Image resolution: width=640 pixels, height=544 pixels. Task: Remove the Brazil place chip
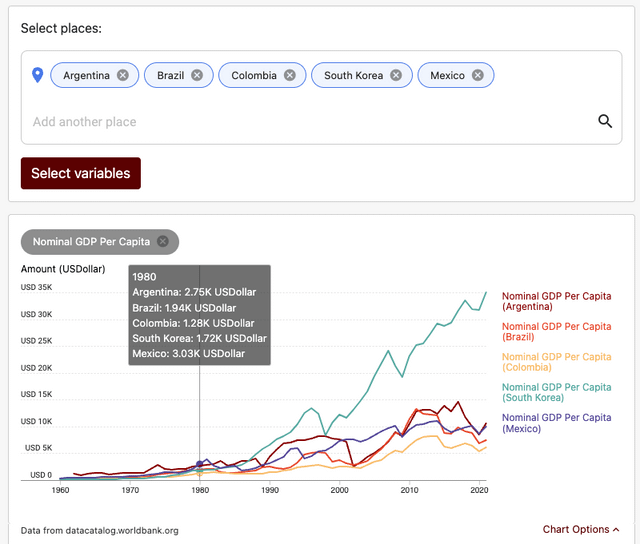point(197,75)
